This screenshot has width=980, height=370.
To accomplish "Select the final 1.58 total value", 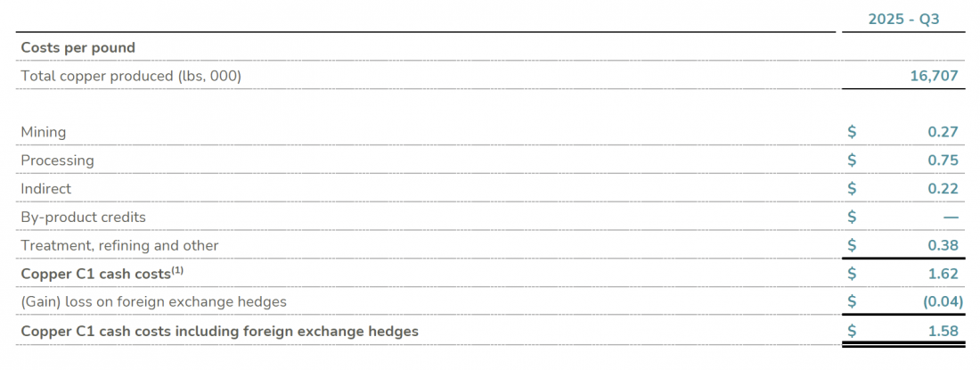I will (943, 332).
